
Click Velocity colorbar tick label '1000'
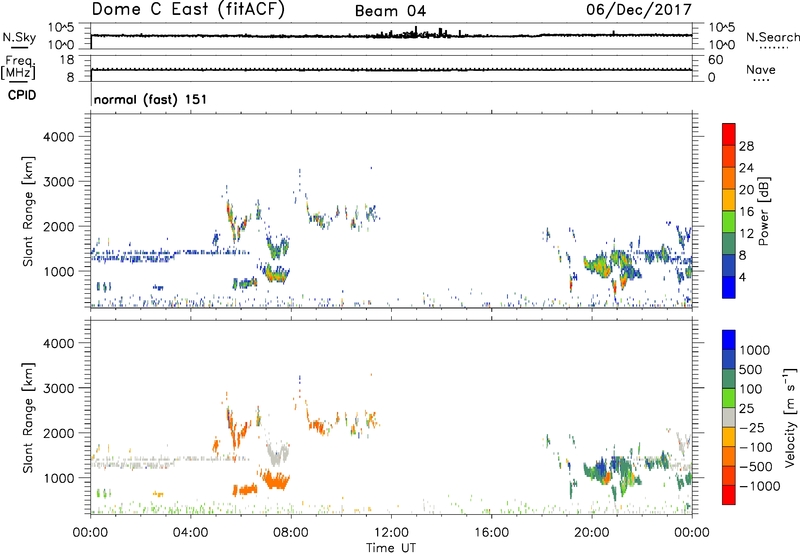click(x=755, y=350)
